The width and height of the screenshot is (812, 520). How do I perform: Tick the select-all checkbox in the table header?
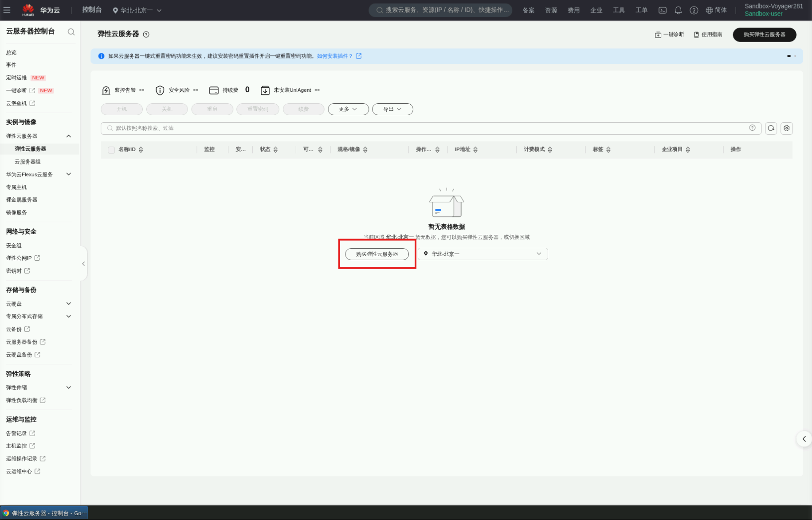pos(111,150)
